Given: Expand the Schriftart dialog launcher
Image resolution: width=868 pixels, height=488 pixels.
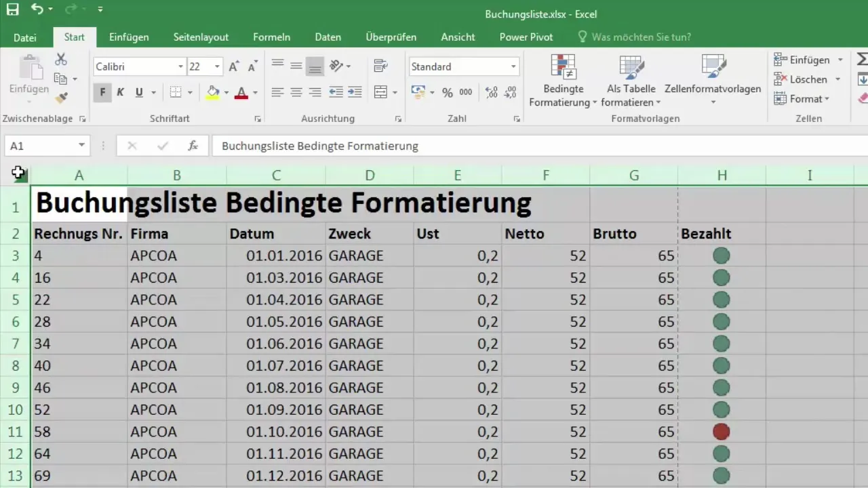Looking at the screenshot, I should (x=258, y=119).
